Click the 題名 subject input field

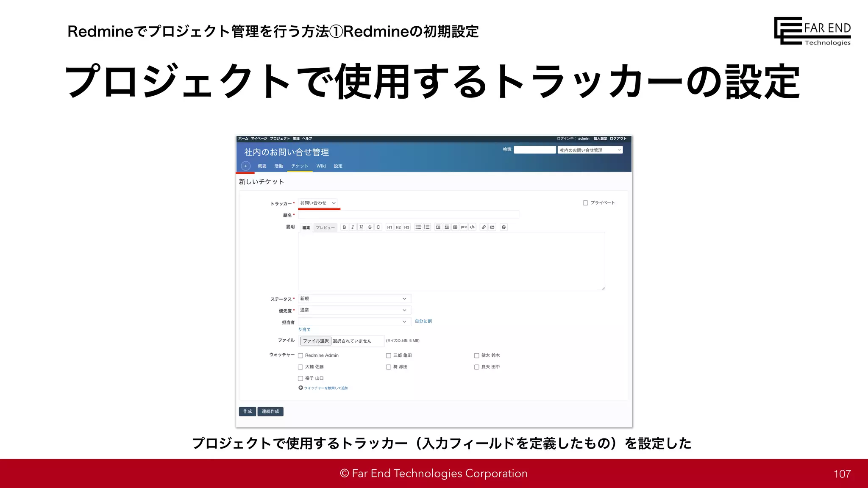[409, 215]
